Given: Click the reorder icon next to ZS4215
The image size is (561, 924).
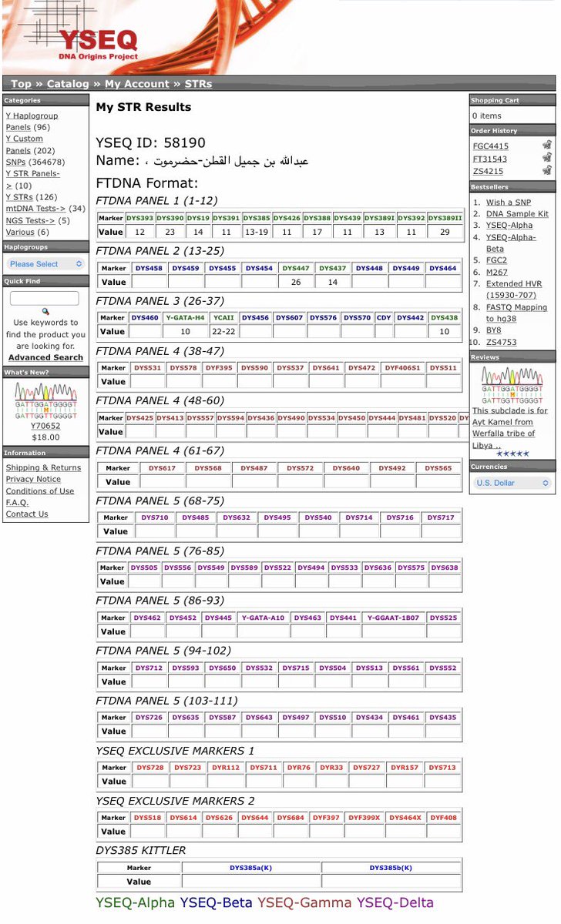Looking at the screenshot, I should [546, 170].
